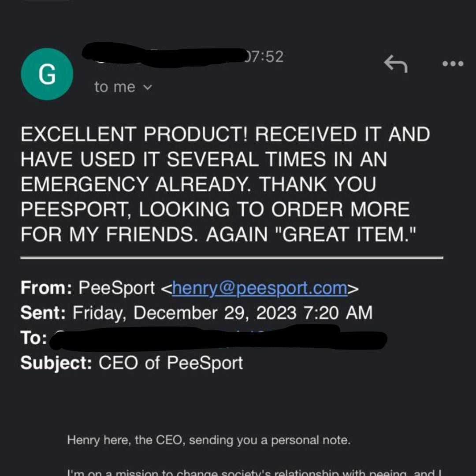
Task: Click the "Sent:" field label
Action: tap(43, 313)
